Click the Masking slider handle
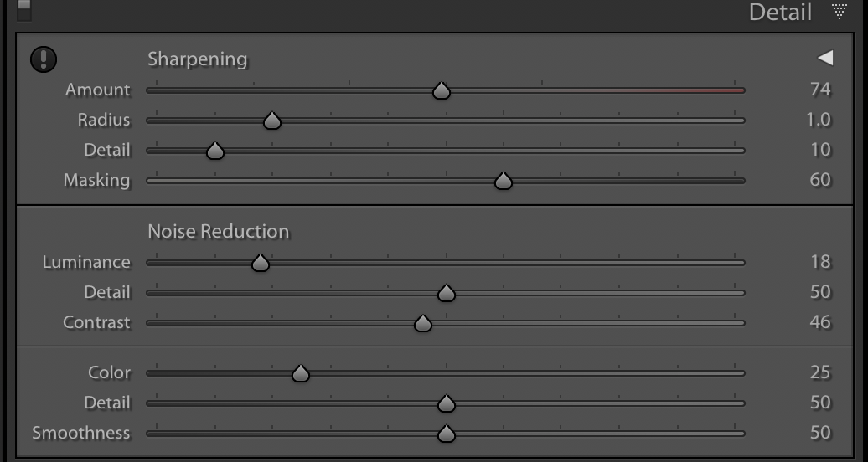This screenshot has height=462, width=868. click(x=504, y=181)
